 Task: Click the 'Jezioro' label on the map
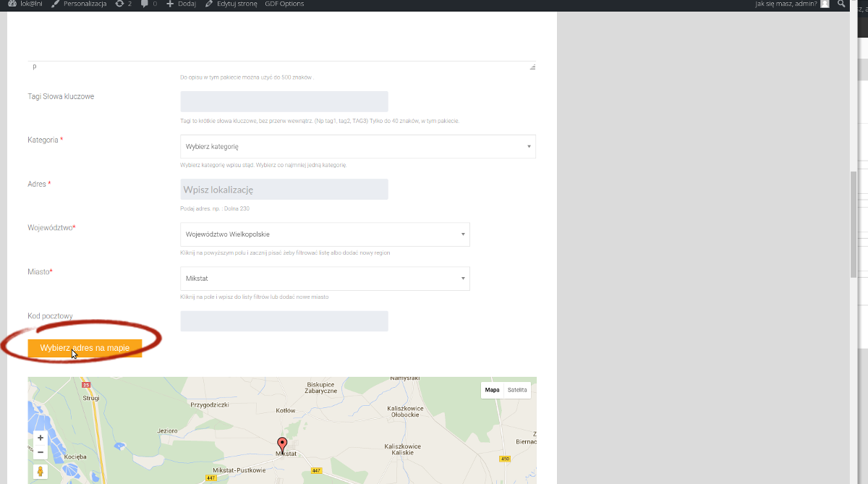click(167, 431)
